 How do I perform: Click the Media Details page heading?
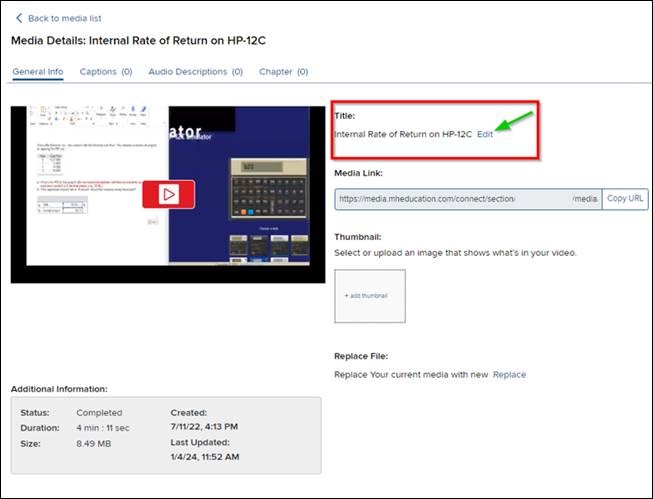[137, 40]
